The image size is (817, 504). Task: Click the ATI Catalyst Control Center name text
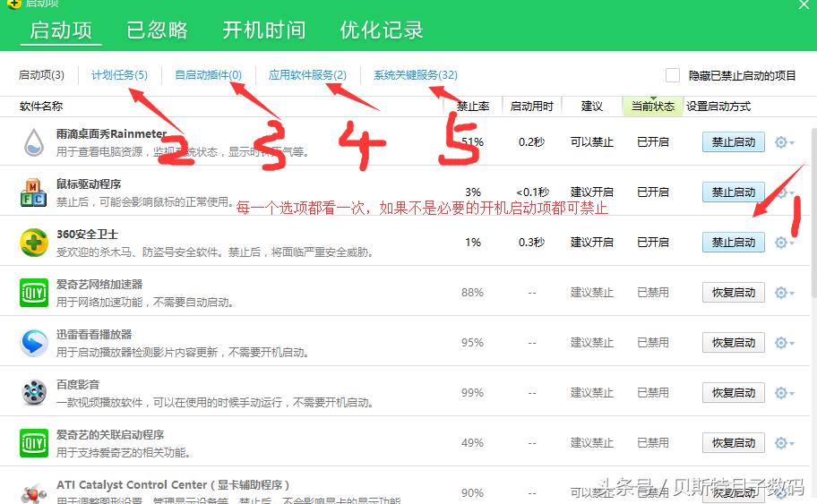(x=173, y=484)
